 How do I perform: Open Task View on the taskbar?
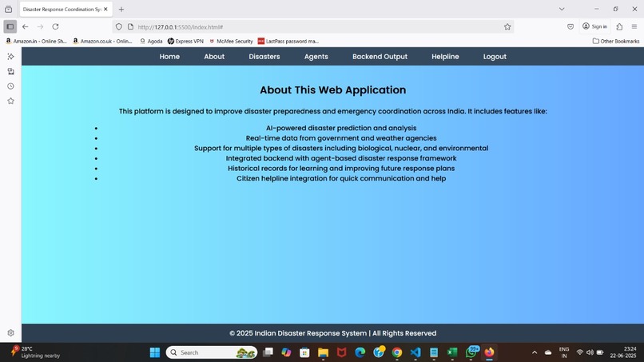point(268,352)
